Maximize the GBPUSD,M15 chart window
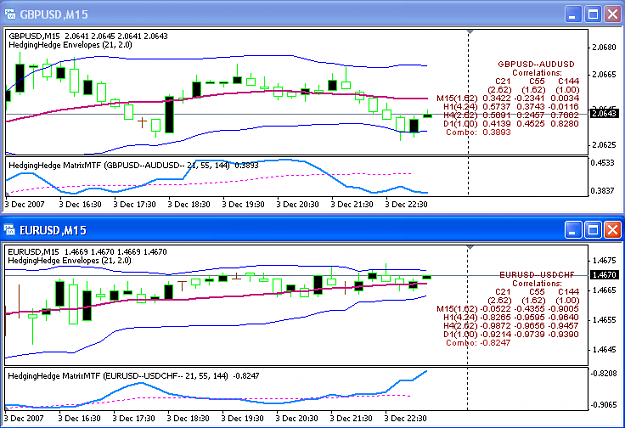 (593, 15)
